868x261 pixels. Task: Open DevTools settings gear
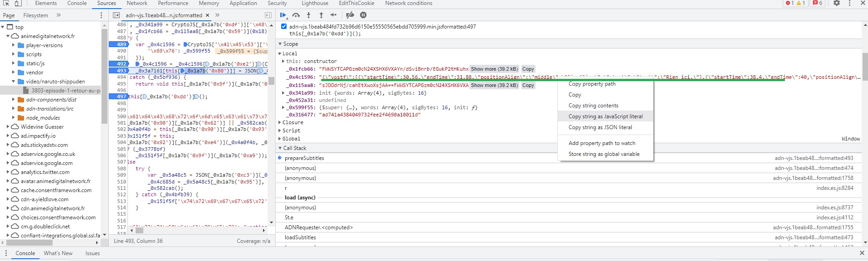(837, 3)
